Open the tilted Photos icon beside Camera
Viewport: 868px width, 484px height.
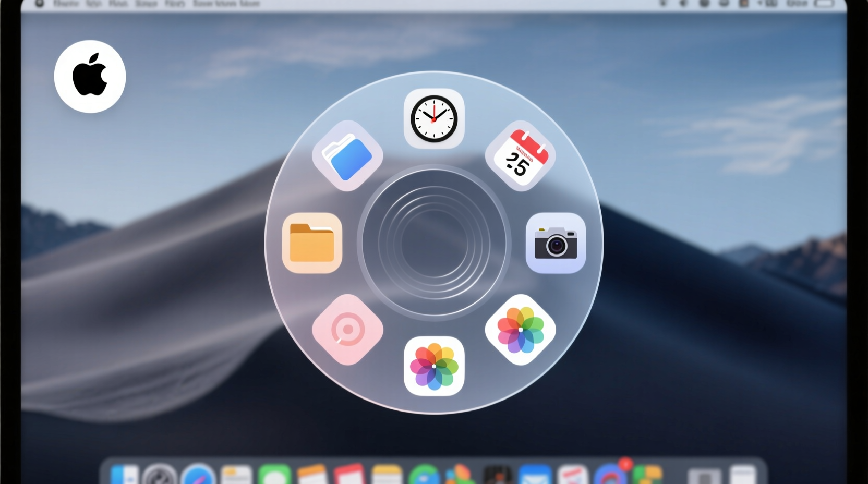point(521,330)
